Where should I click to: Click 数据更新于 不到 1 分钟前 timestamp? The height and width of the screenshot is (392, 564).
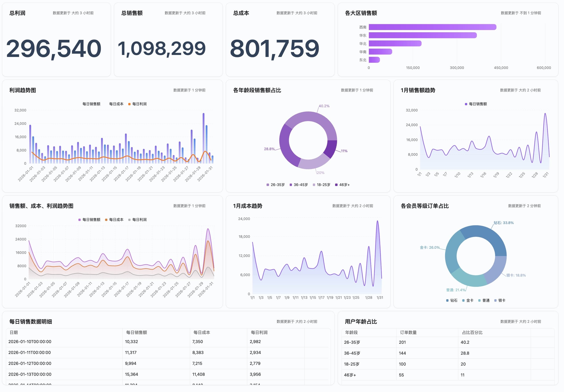[521, 13]
